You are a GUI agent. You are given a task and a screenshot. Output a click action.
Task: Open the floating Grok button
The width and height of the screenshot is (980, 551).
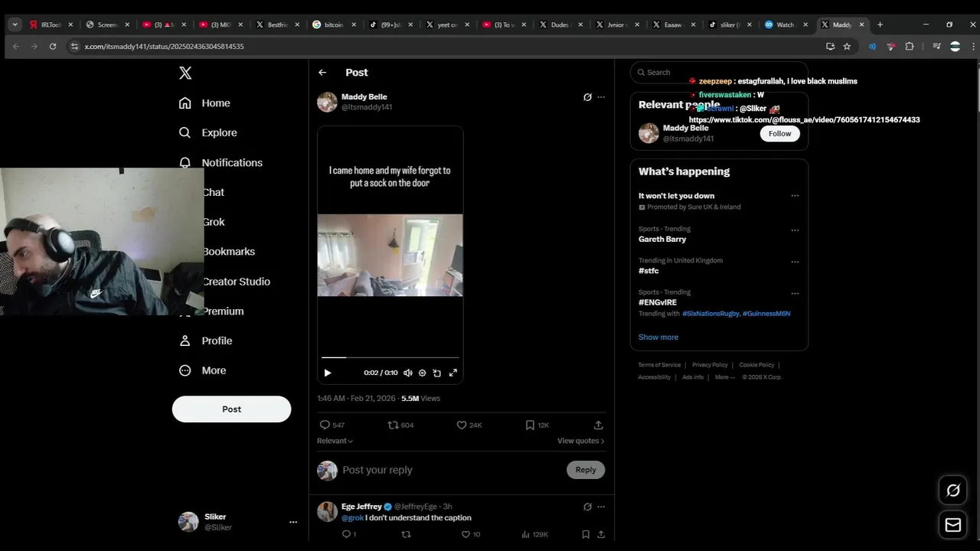click(953, 491)
